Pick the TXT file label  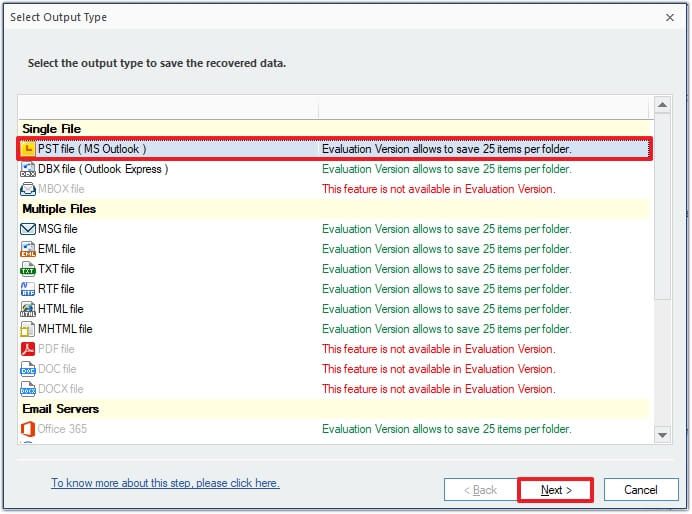(56, 269)
